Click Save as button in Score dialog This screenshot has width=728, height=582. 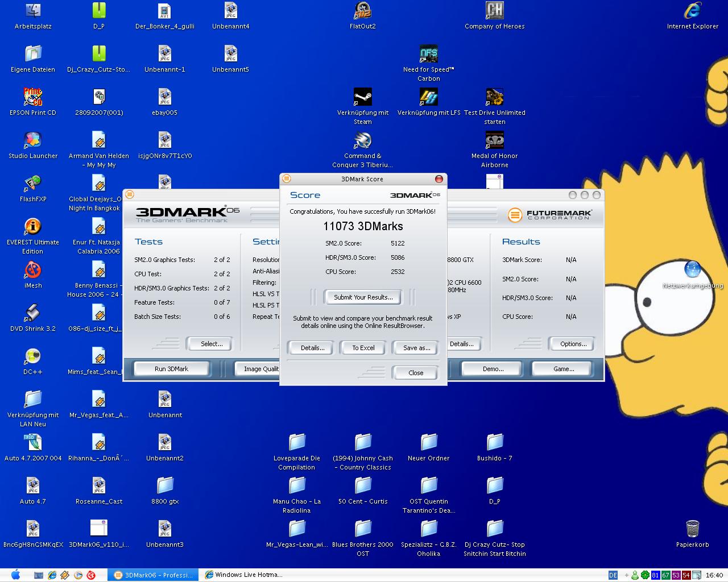point(416,348)
